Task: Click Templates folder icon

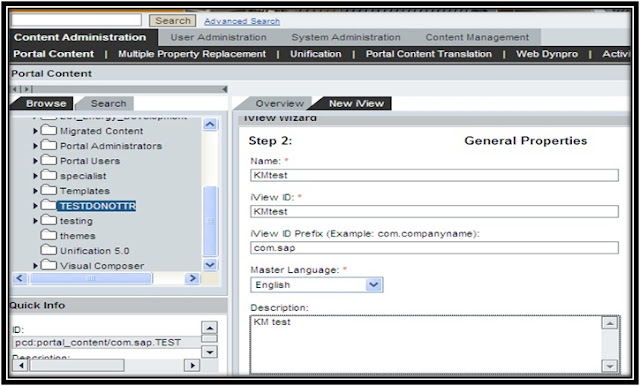Action: pyautogui.click(x=49, y=190)
